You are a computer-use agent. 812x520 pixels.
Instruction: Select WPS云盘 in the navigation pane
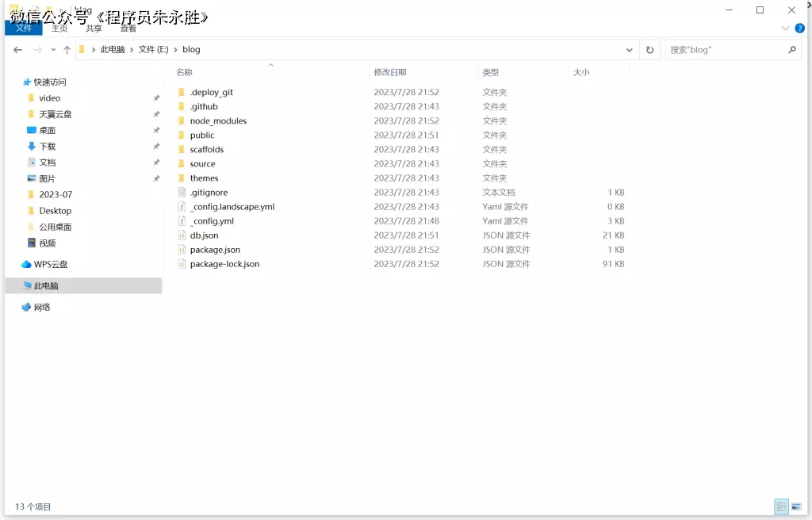(51, 265)
